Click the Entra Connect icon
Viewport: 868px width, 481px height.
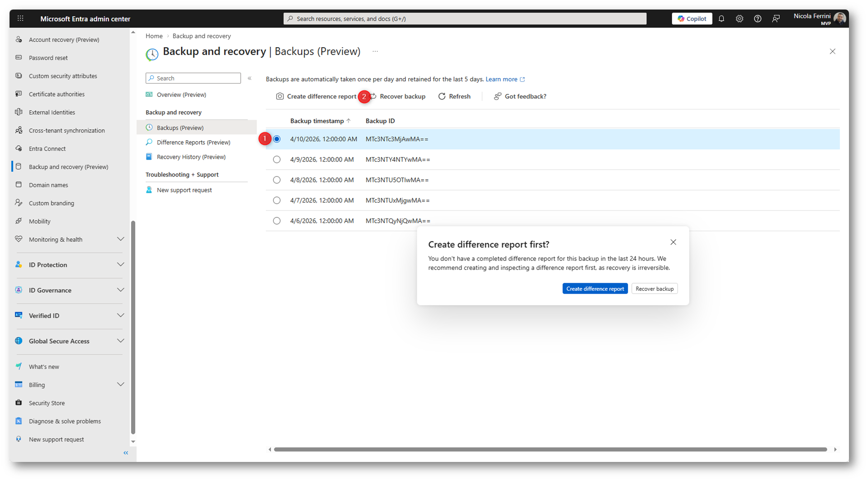pyautogui.click(x=19, y=148)
